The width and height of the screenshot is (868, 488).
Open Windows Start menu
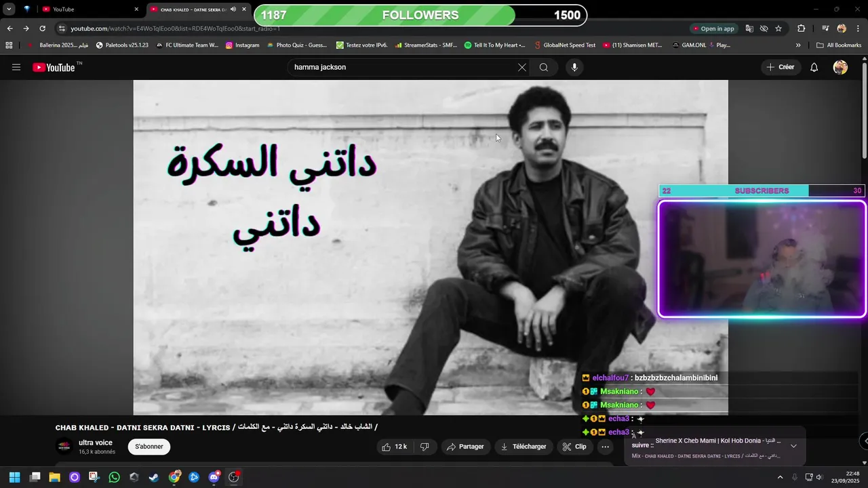(x=14, y=477)
